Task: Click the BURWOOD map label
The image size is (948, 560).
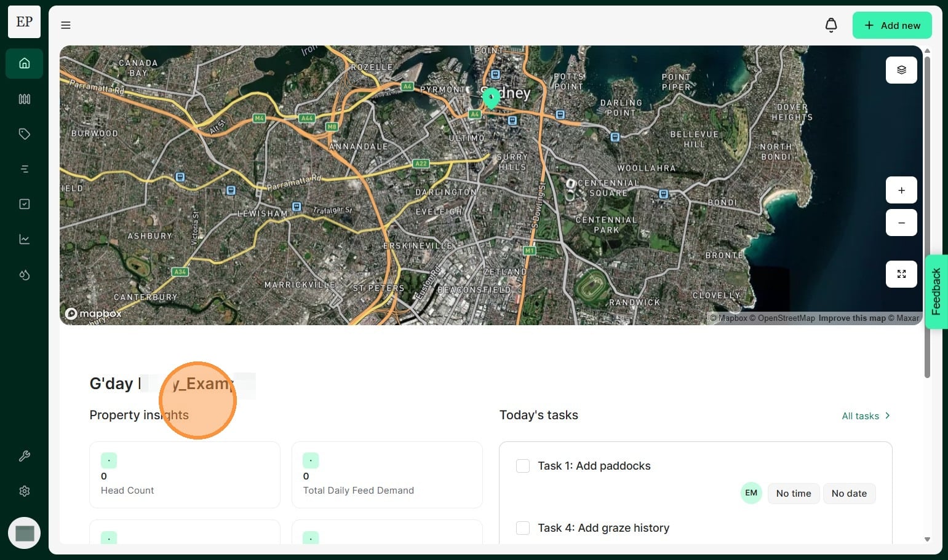Action: pos(95,133)
